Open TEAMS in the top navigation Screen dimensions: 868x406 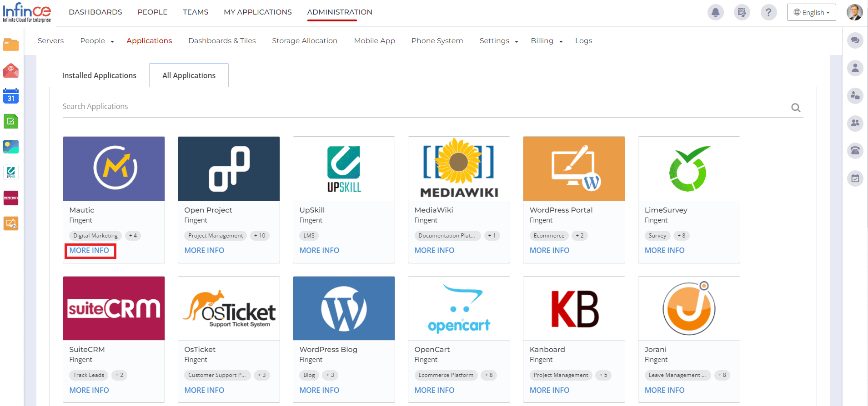point(196,12)
